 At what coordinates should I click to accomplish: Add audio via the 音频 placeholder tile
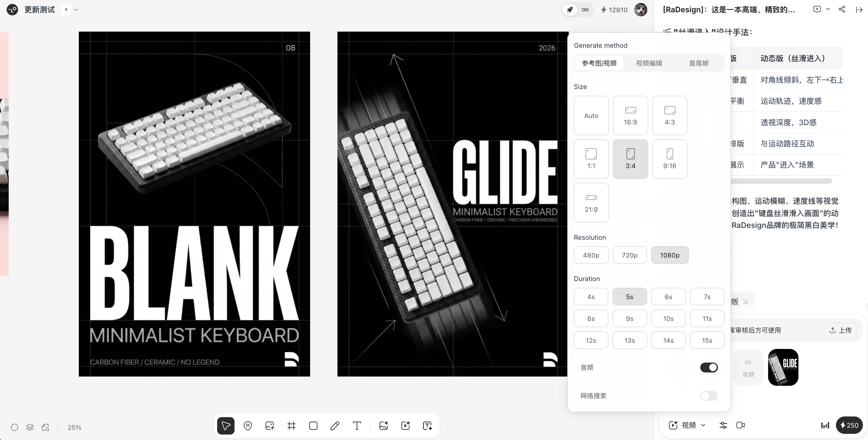tap(748, 367)
